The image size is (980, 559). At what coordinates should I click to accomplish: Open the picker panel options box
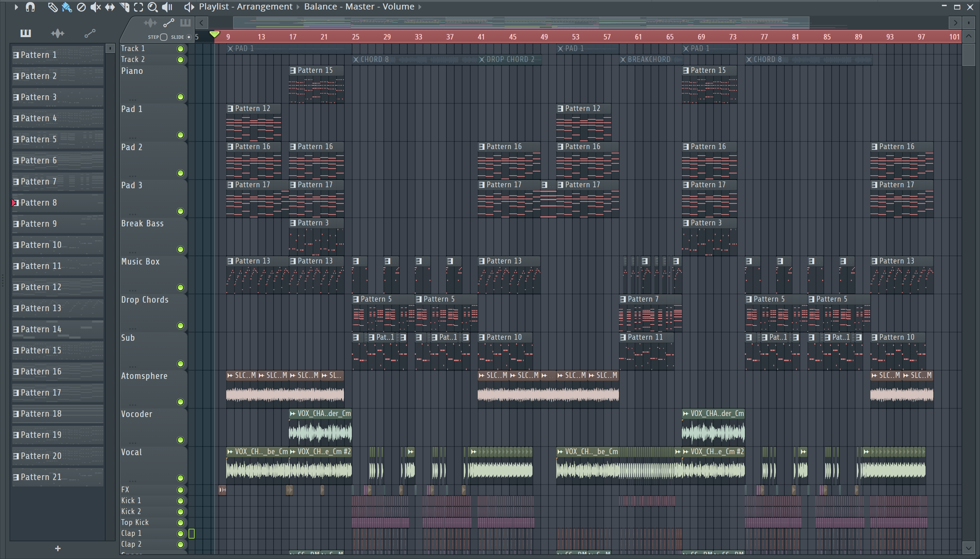click(x=110, y=48)
